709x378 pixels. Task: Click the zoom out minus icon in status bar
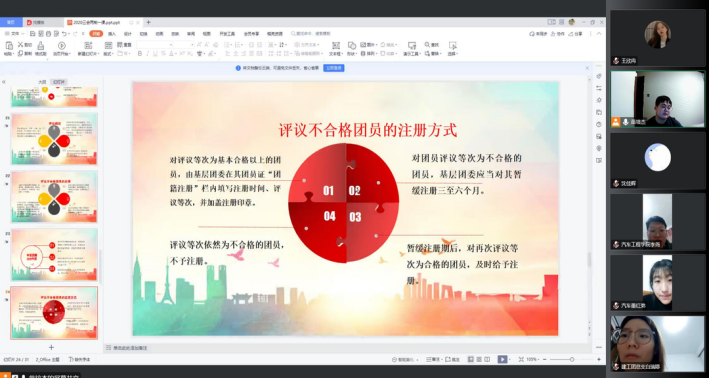(x=545, y=359)
